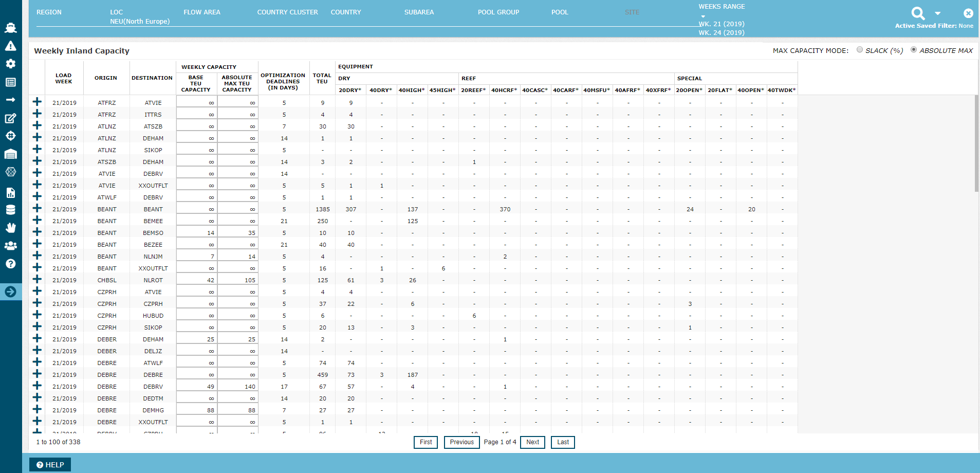The image size is (980, 473).
Task: Open the gear settings sidebar icon
Action: click(11, 64)
